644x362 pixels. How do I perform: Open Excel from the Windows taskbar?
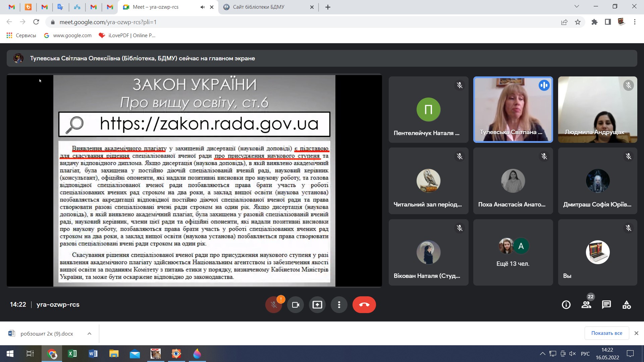pyautogui.click(x=72, y=354)
